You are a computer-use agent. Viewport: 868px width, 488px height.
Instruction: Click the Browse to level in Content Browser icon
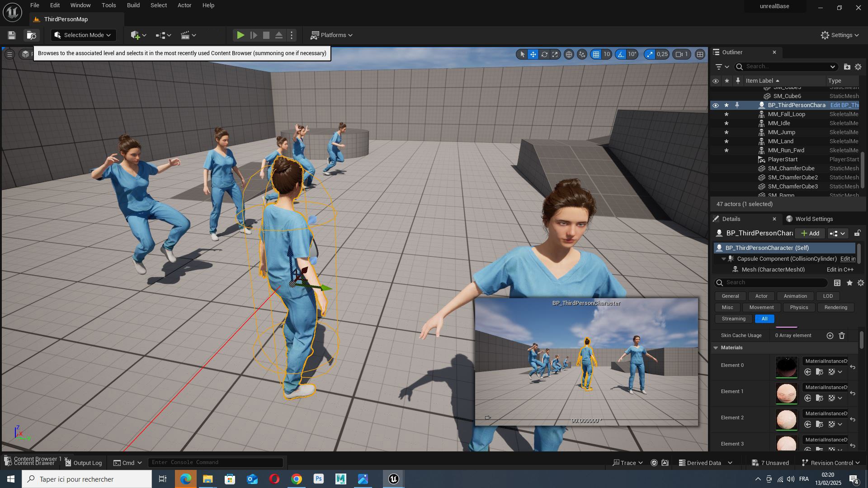[x=31, y=35]
